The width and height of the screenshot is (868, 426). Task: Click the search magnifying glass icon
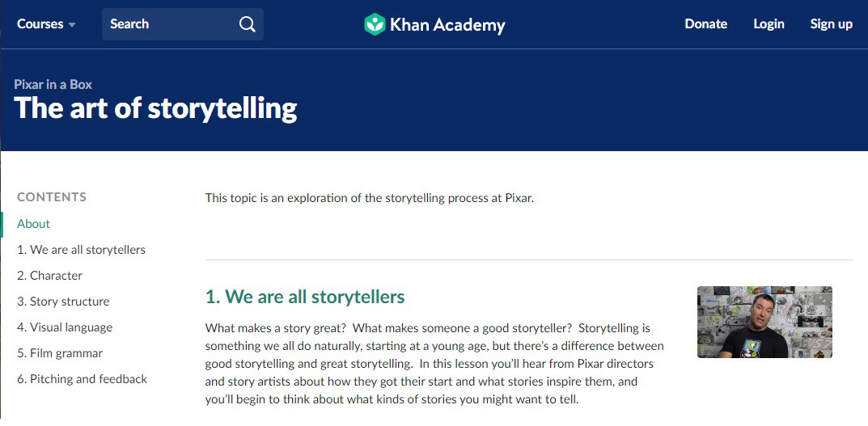pos(247,24)
